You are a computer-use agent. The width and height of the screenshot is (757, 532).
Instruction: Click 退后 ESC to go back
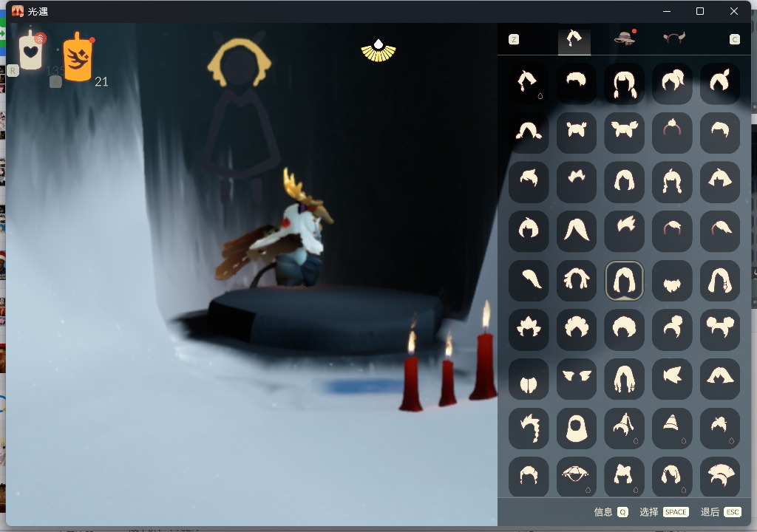(x=720, y=512)
